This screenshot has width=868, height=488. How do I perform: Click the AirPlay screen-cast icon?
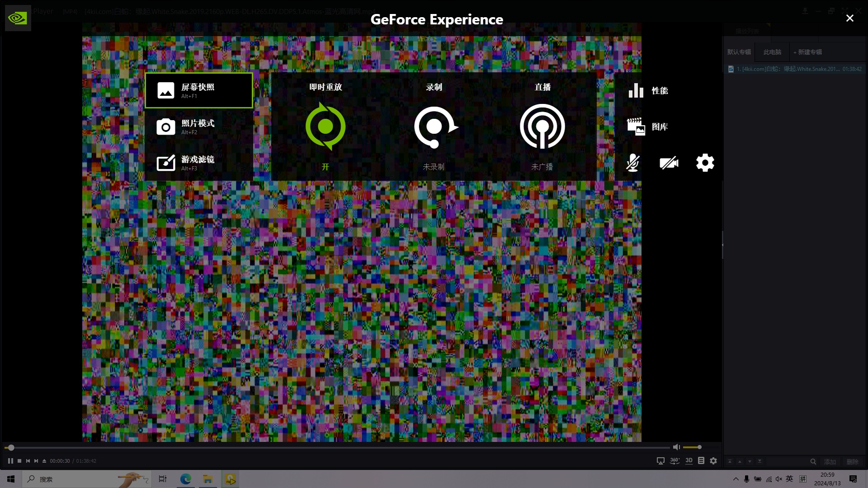[660, 461]
